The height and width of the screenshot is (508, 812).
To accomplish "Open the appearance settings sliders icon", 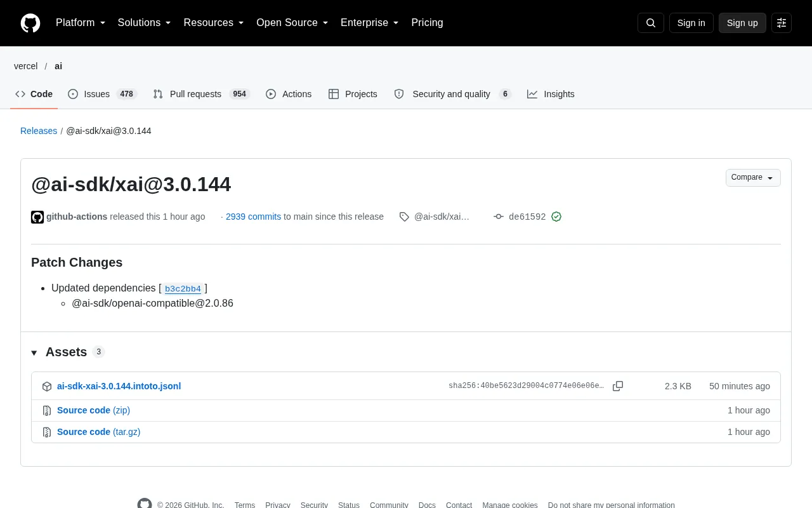I will click(782, 23).
